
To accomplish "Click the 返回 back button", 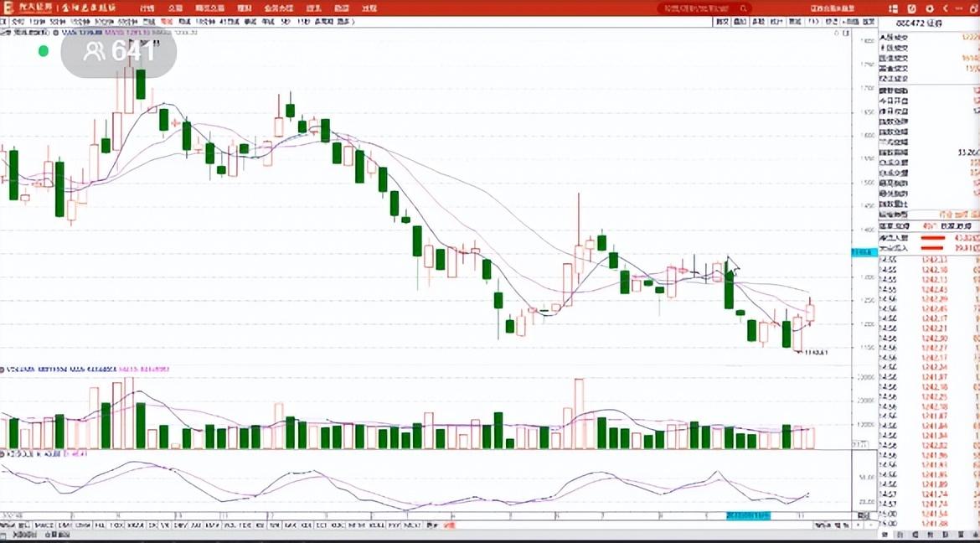I will 869,21.
